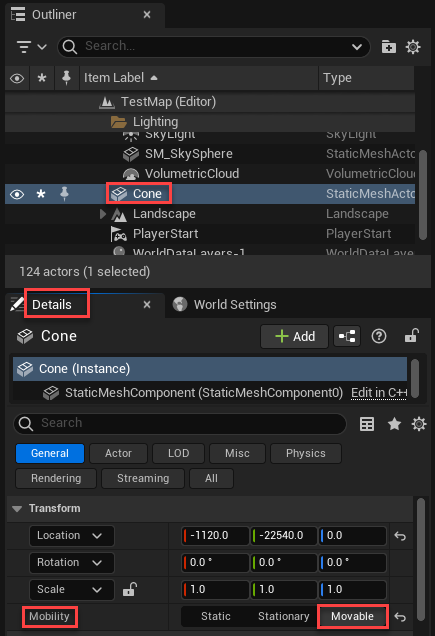Select the Actor filter button
The width and height of the screenshot is (435, 636).
click(118, 453)
